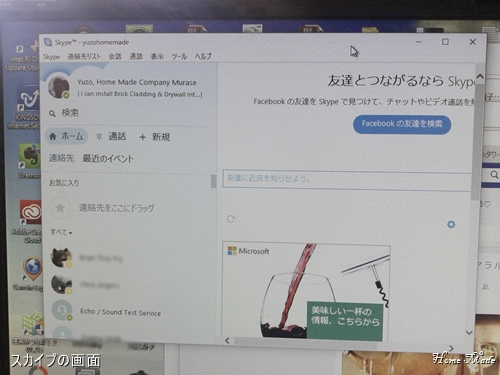Click the up arrow of right scrollbar
Screen dimensions: 500x375
480,77
